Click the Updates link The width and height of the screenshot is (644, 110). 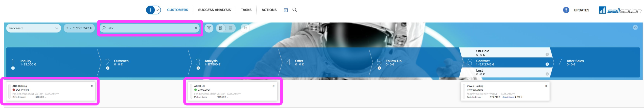coord(581,10)
